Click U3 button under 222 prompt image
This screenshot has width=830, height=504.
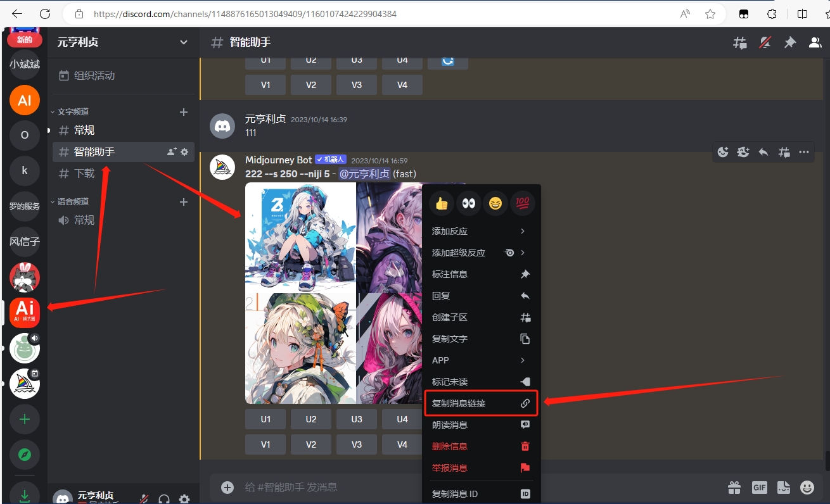coord(357,419)
